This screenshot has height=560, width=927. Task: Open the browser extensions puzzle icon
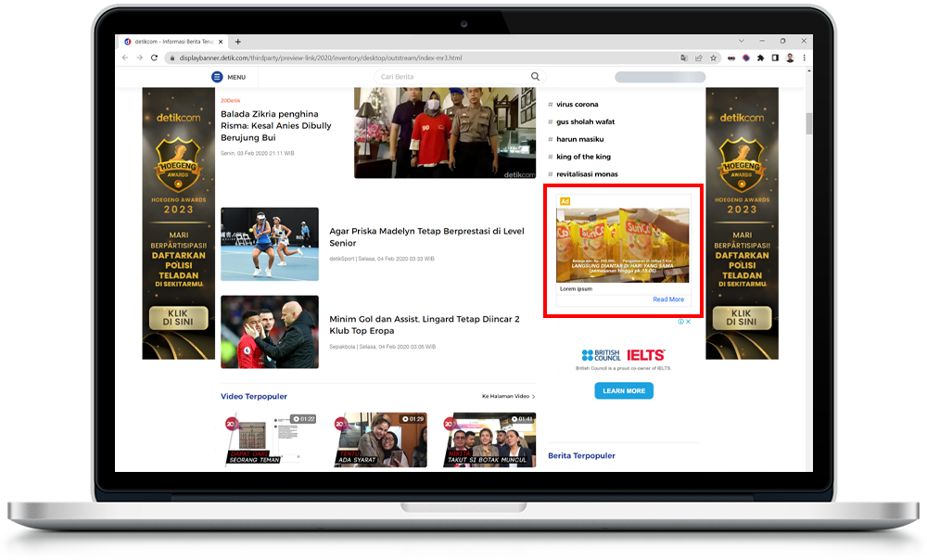[x=760, y=57]
